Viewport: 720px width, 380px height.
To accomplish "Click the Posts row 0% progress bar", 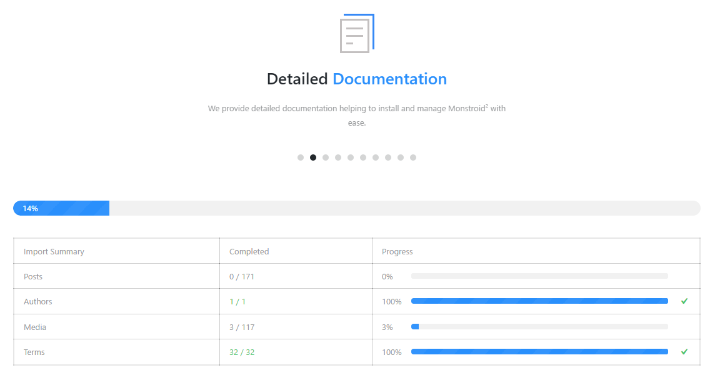I will (x=539, y=276).
